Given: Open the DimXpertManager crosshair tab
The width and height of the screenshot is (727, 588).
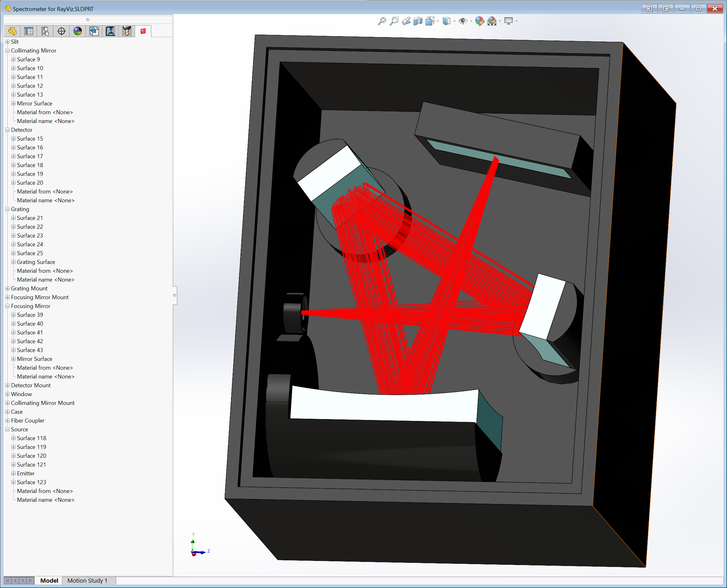Looking at the screenshot, I should (x=61, y=31).
